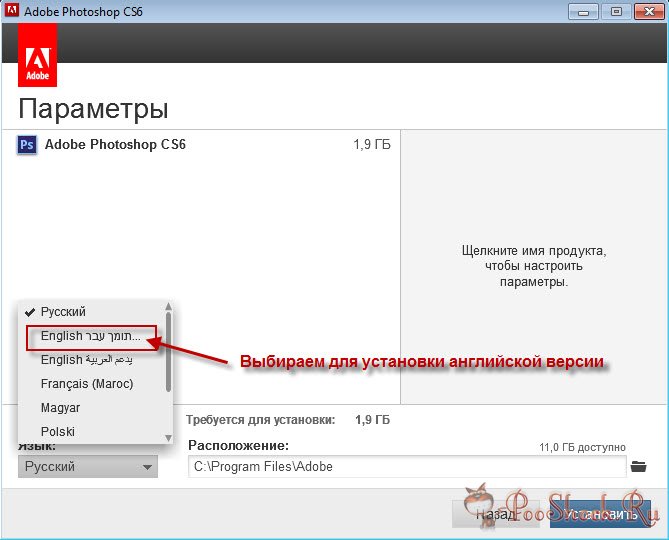Click the Adobe logo in header
The image size is (669, 540).
point(38,55)
